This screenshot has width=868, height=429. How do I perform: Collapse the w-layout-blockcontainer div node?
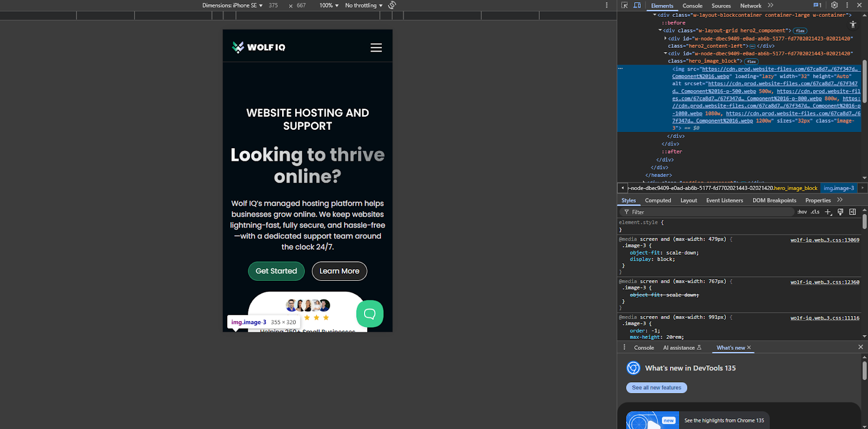click(655, 15)
